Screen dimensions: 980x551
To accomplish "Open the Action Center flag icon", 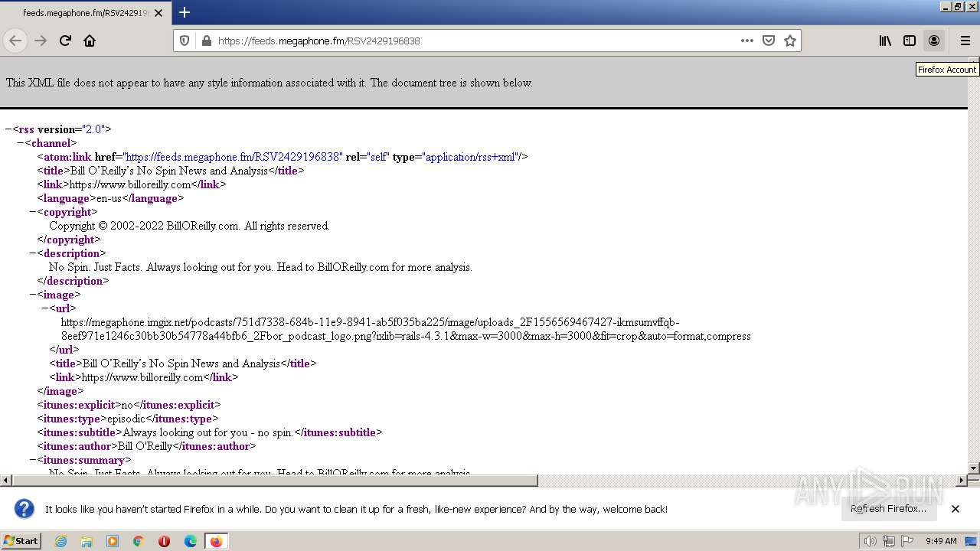I will 907,541.
